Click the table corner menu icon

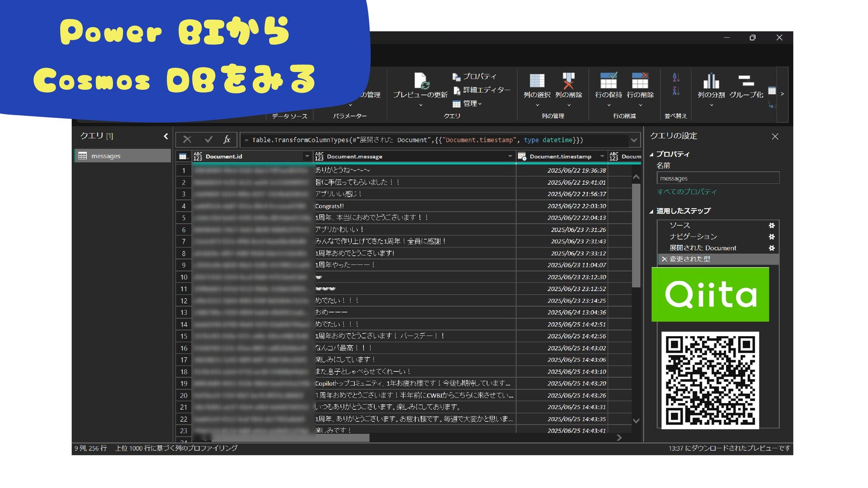tap(183, 156)
